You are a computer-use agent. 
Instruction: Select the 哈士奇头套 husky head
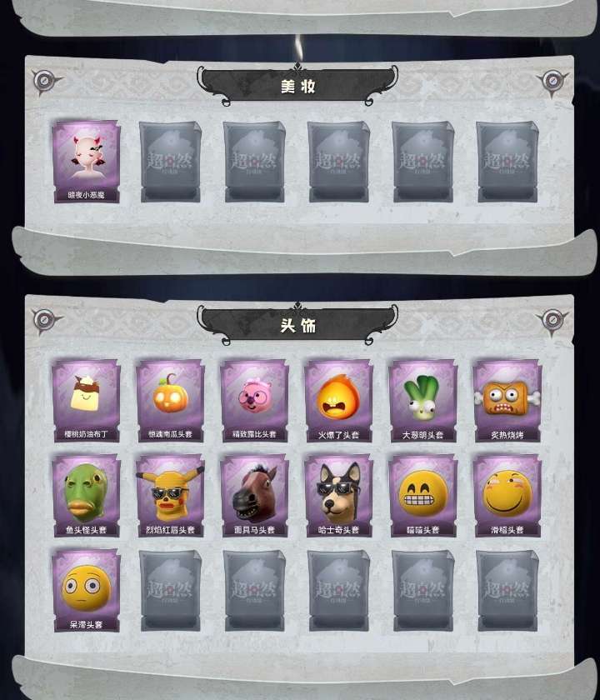point(338,496)
